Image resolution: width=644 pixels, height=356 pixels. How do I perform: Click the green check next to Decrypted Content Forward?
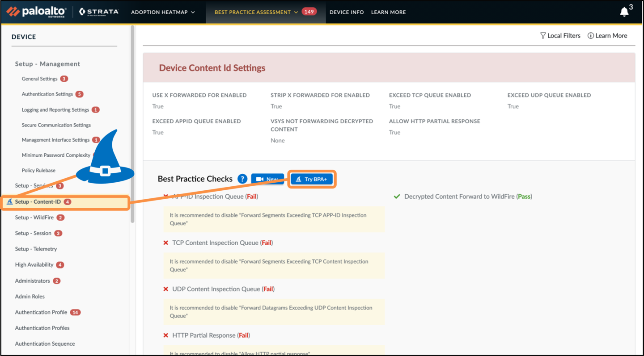397,197
